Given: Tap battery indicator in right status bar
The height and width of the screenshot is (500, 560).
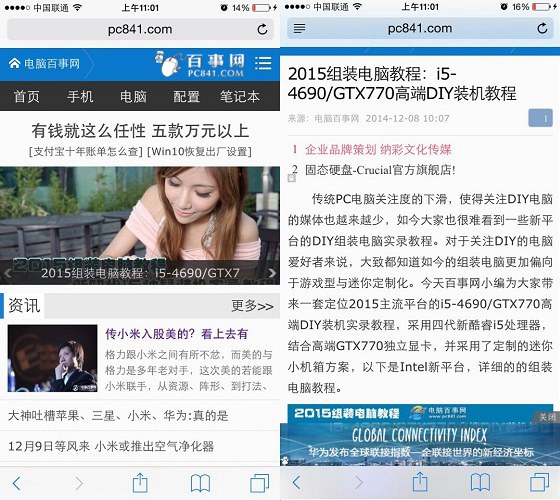Looking at the screenshot, I should (541, 7).
